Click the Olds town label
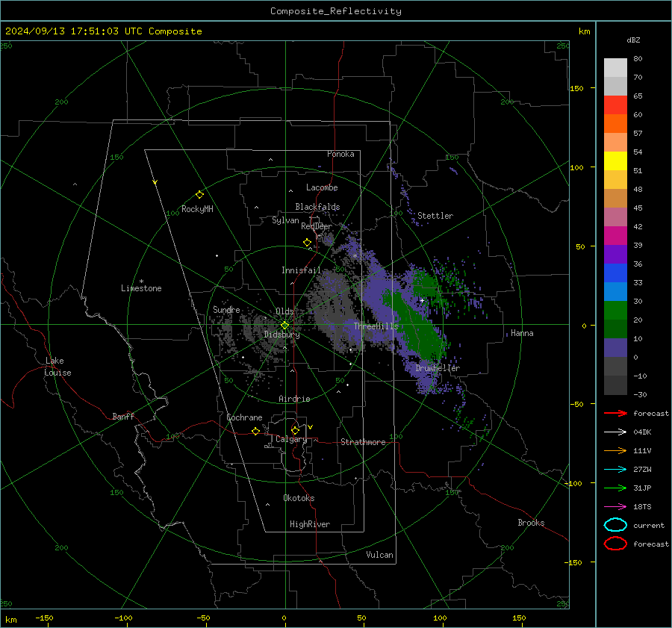672x628 pixels. [284, 311]
